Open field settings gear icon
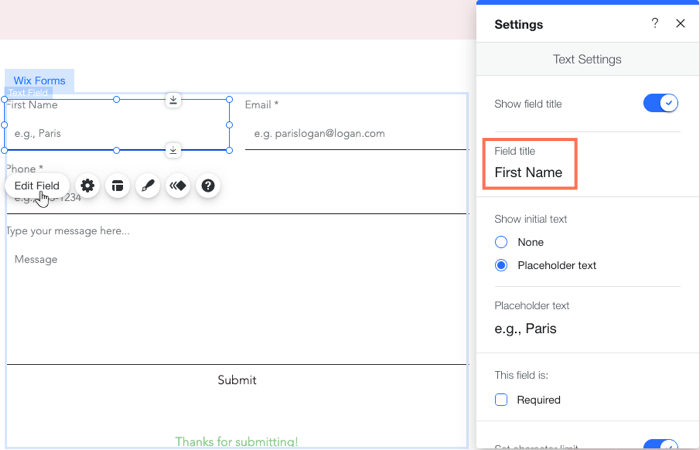The image size is (700, 450). [88, 185]
